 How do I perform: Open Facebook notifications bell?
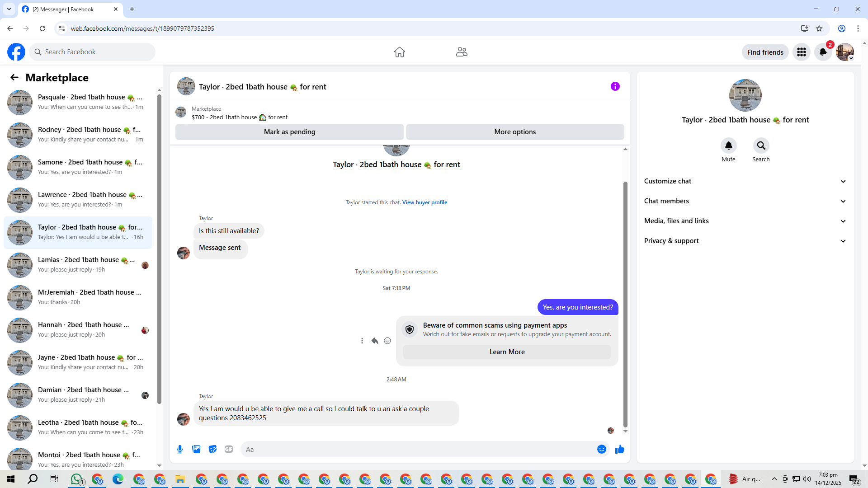click(x=823, y=52)
